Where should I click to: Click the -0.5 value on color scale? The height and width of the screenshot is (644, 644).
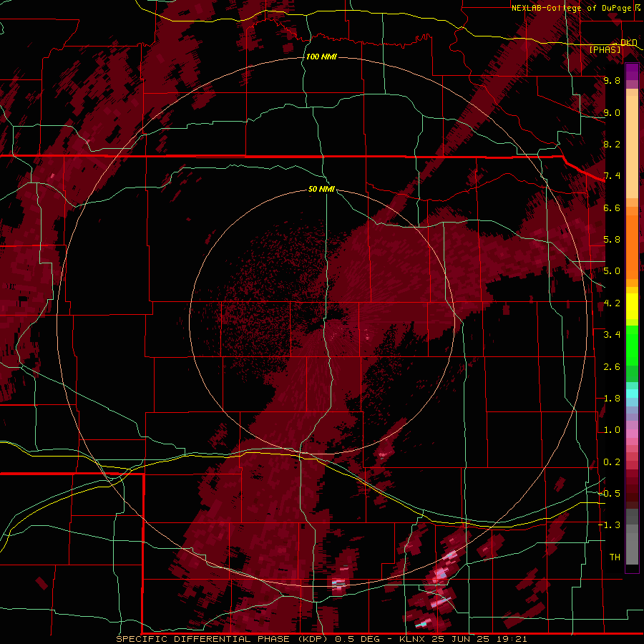pos(610,494)
